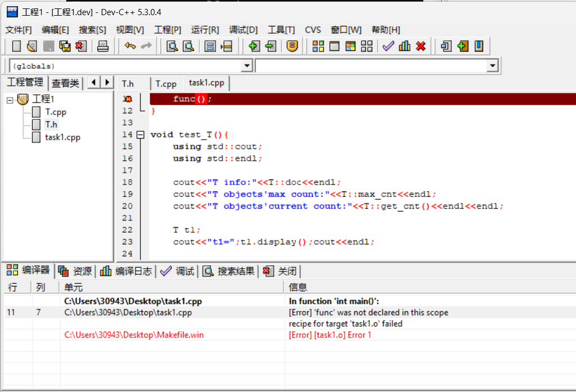
Task: Open Find with the first magnifier icon
Action: point(172,46)
